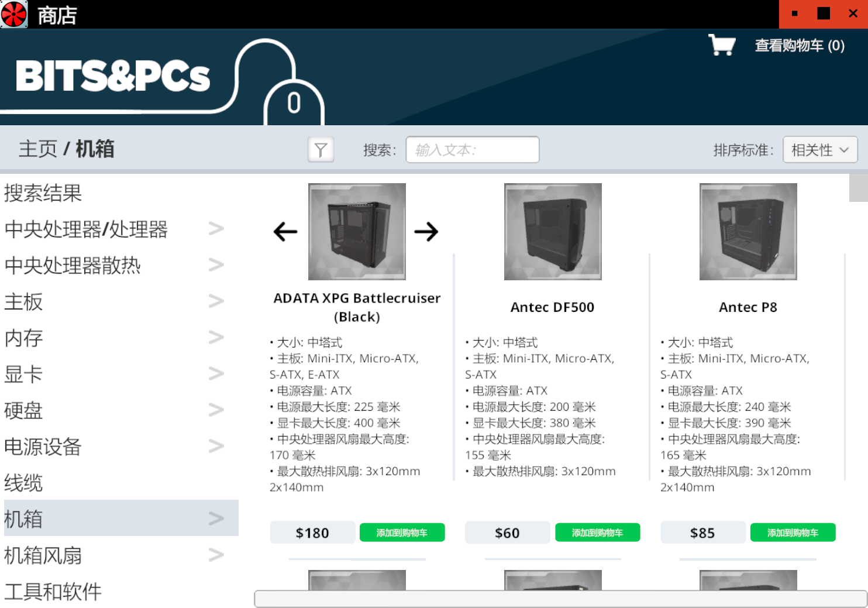868x608 pixels.
Task: Click next image arrow for ADATA case
Action: tap(426, 232)
